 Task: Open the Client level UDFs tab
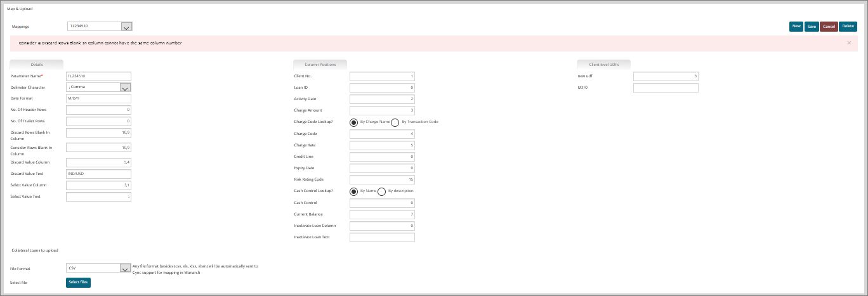[x=603, y=65]
